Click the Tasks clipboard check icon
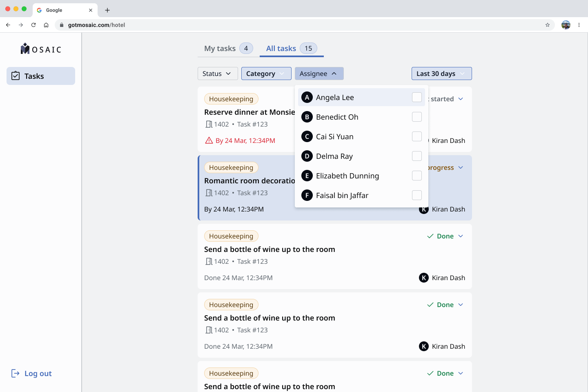This screenshot has height=392, width=588. tap(16, 76)
